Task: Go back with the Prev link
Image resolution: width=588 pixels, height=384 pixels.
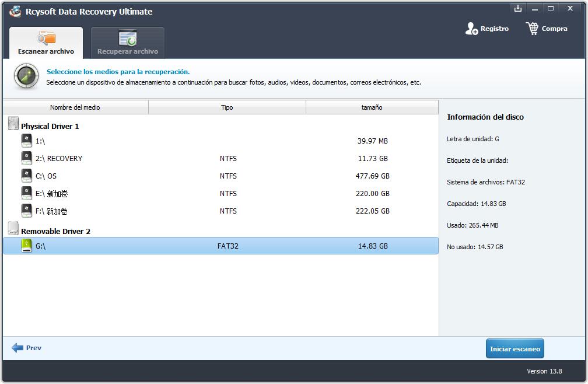Action: (34, 348)
